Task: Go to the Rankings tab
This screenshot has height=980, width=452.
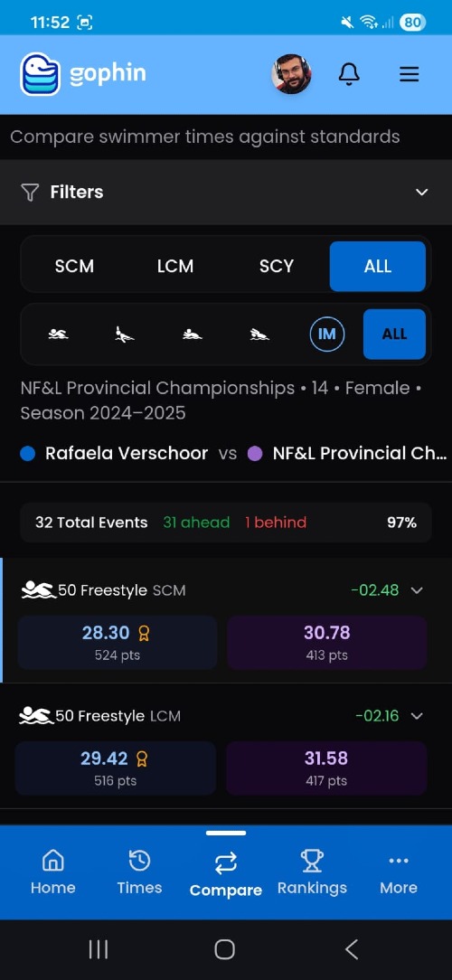Action: click(x=312, y=872)
